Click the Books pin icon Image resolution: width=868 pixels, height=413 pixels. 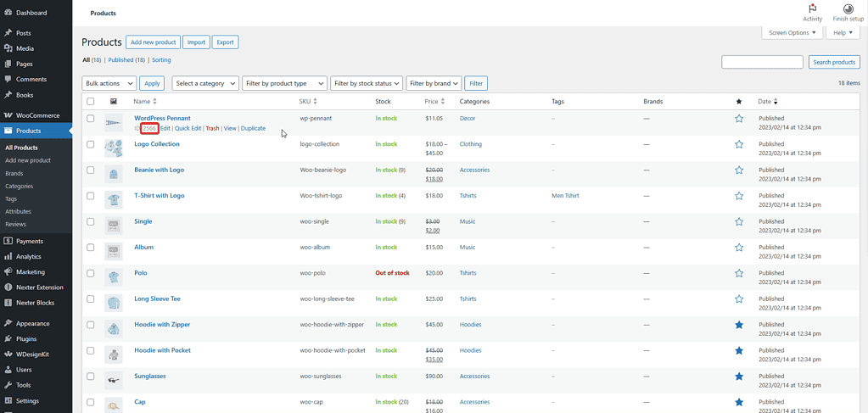(8, 95)
